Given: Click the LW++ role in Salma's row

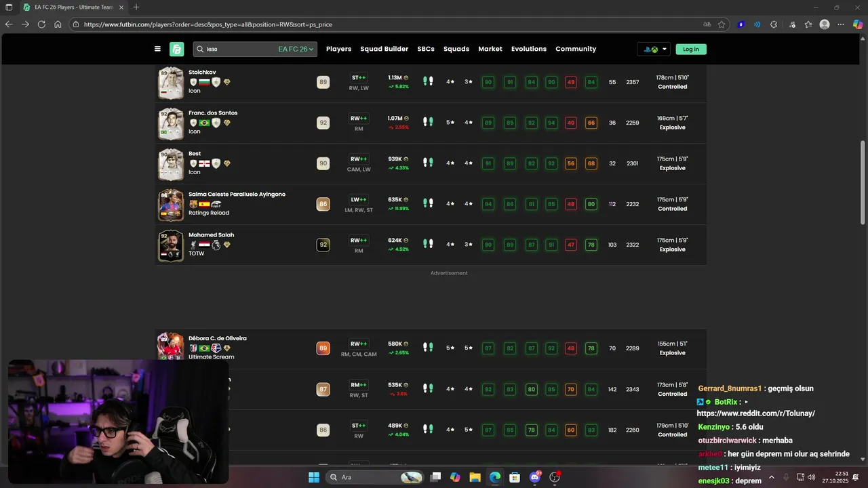Looking at the screenshot, I should [359, 200].
